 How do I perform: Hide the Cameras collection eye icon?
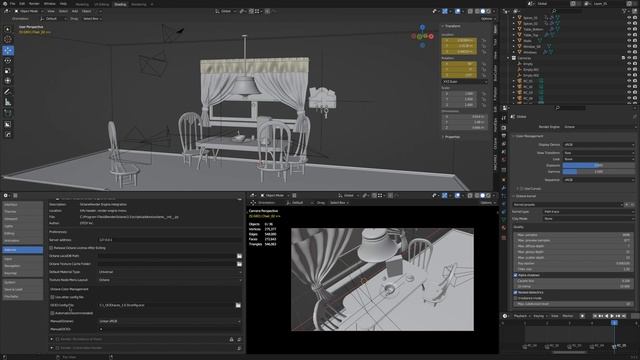629,58
